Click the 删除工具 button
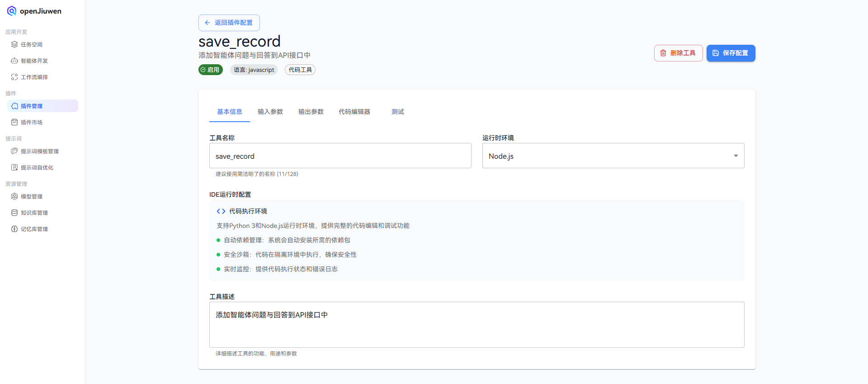Image resolution: width=868 pixels, height=384 pixels. coord(678,53)
